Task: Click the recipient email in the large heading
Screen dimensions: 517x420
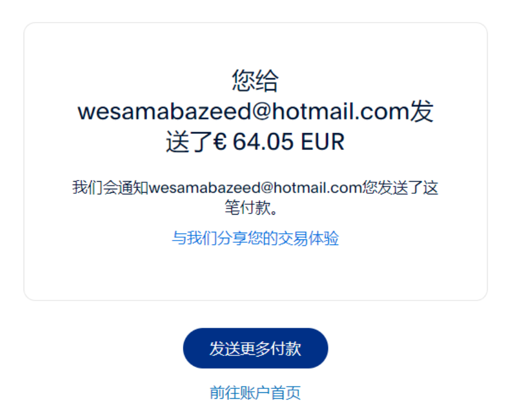Action: point(243,111)
